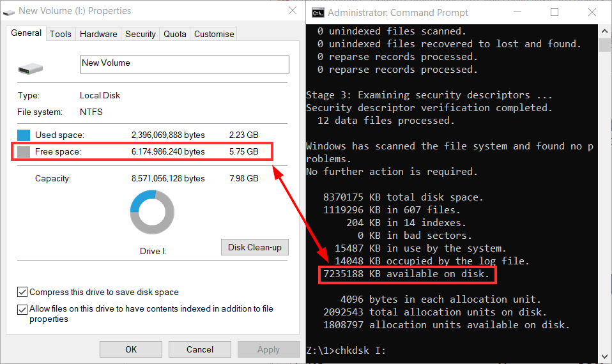
Task: Click '14048 KB occupied by the log file' line
Action: (432, 261)
